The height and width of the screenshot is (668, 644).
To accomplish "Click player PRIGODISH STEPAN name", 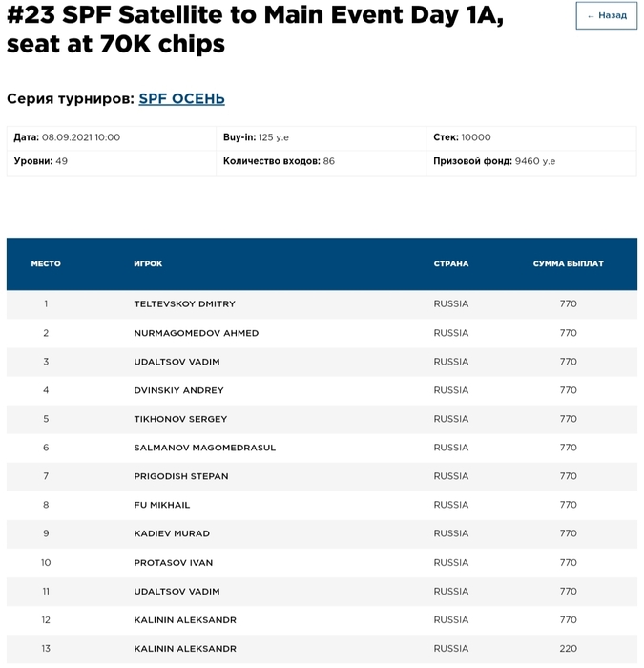I will tap(181, 476).
